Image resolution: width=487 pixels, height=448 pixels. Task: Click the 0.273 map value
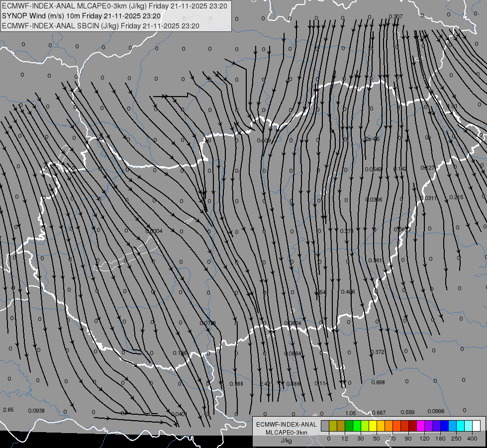click(347, 230)
